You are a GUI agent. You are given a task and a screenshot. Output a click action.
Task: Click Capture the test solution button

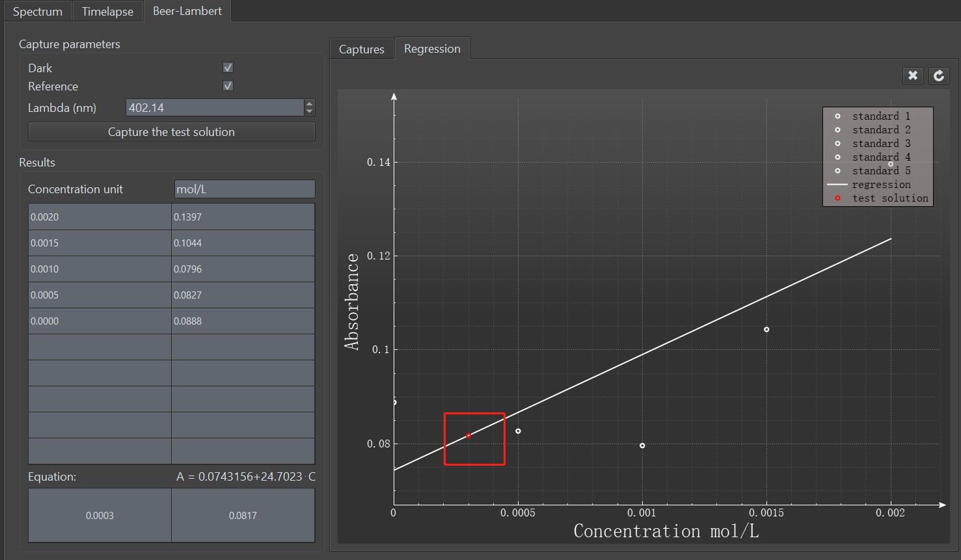[172, 132]
